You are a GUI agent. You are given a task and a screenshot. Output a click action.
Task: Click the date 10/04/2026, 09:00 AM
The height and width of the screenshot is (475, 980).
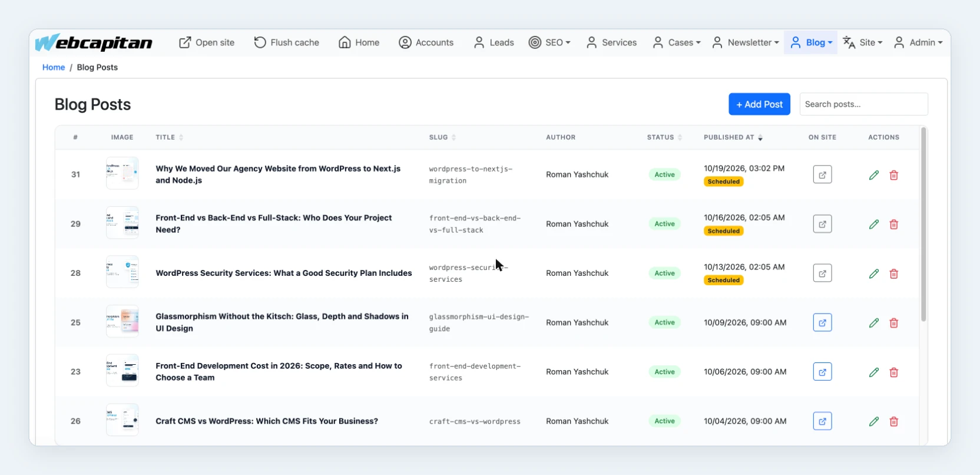(x=745, y=421)
